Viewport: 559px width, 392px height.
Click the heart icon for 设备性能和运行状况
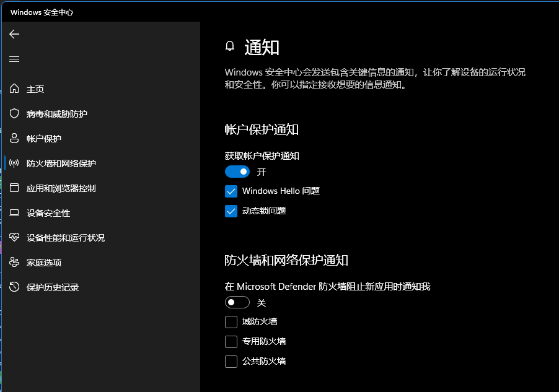(14, 237)
